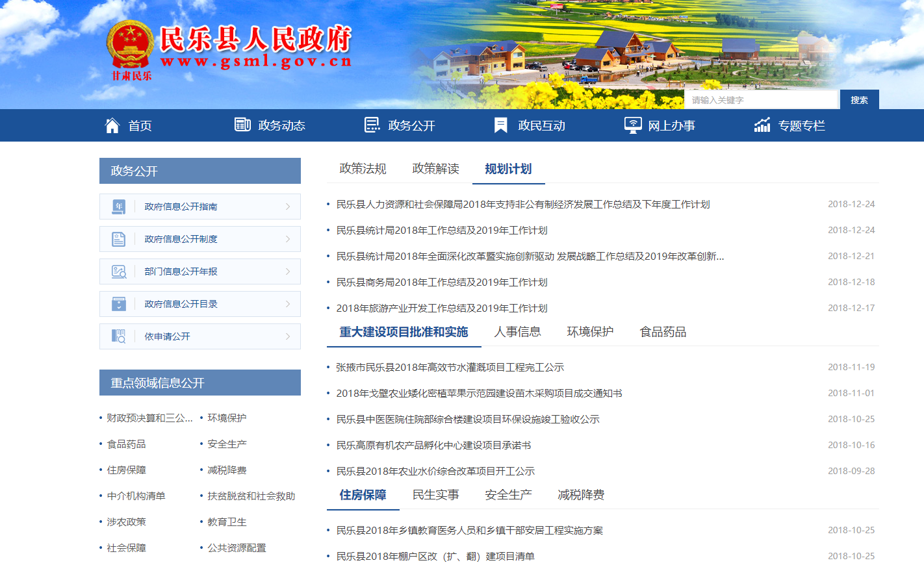Viewport: 924px width, 567px height.
Task: Switch to the 食品药品 tab in content area
Action: [x=663, y=332]
